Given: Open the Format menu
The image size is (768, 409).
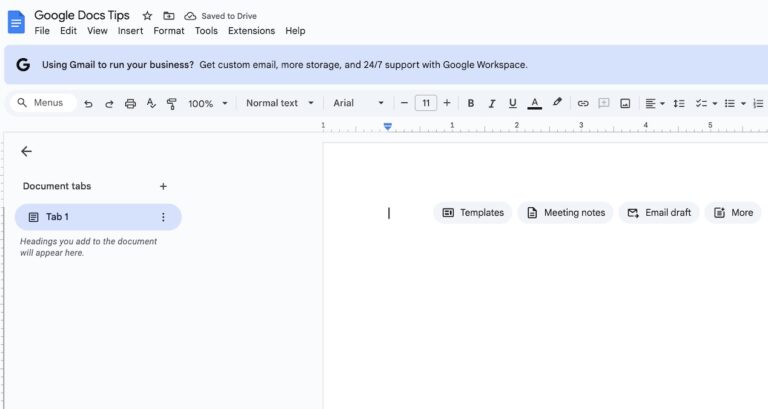Looking at the screenshot, I should click(168, 31).
